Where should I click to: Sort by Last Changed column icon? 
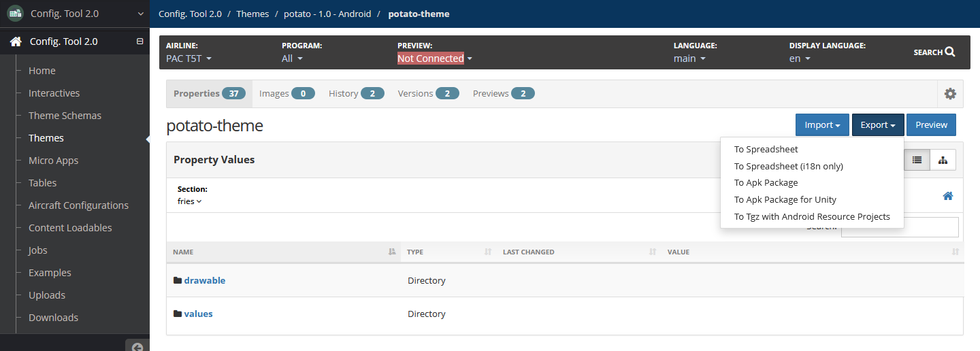coord(653,252)
